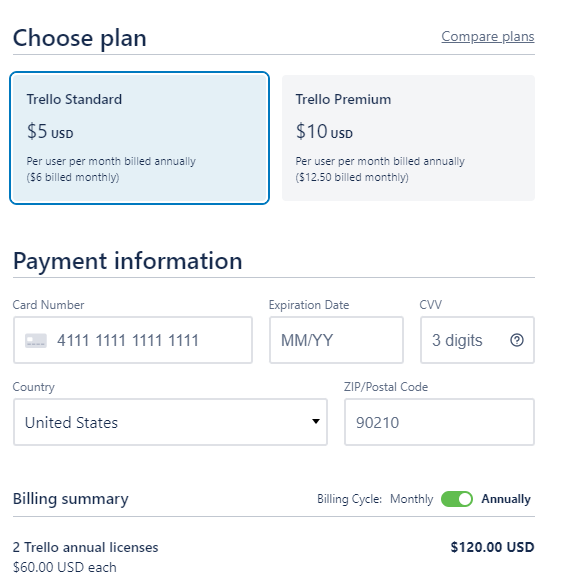Choose Annually billing cycle label
567x585 pixels.
pos(506,499)
